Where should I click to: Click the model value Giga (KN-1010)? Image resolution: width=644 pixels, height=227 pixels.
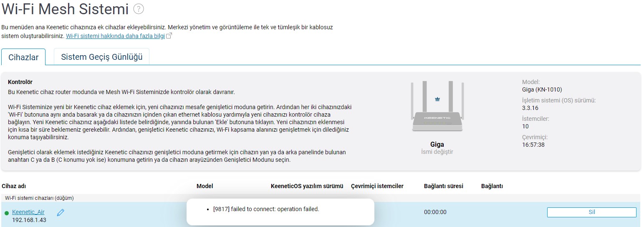point(542,89)
